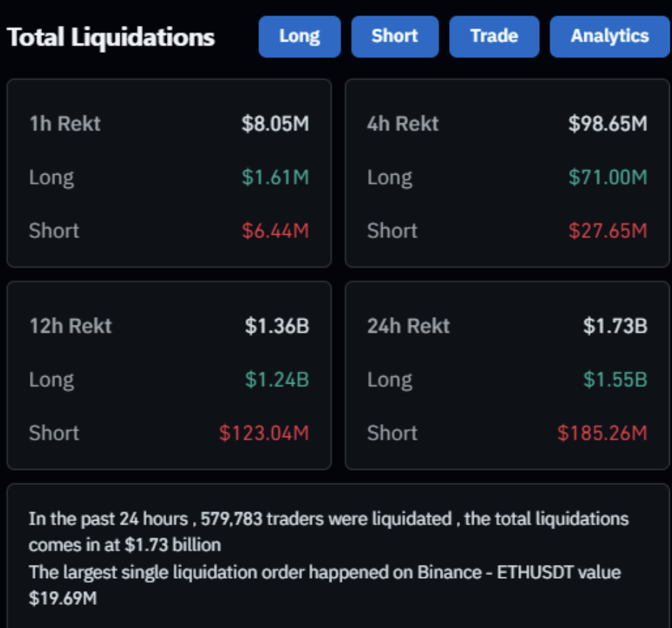Open the Trade button
This screenshot has height=628, width=672.
(x=493, y=36)
